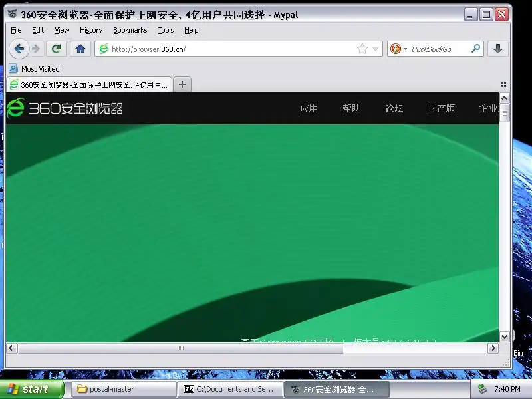This screenshot has width=532, height=399.
Task: Open the 论坛 link in the page header
Action: click(x=394, y=108)
